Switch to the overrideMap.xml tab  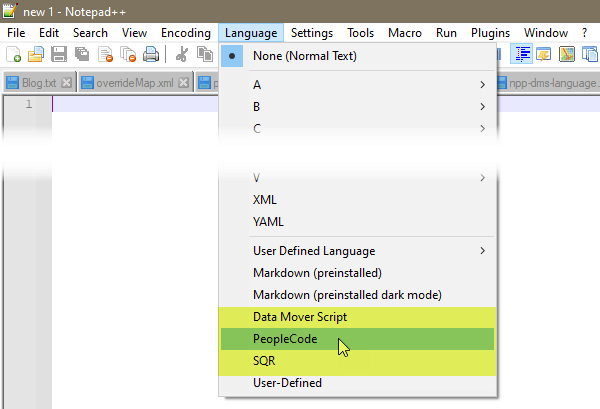[135, 82]
